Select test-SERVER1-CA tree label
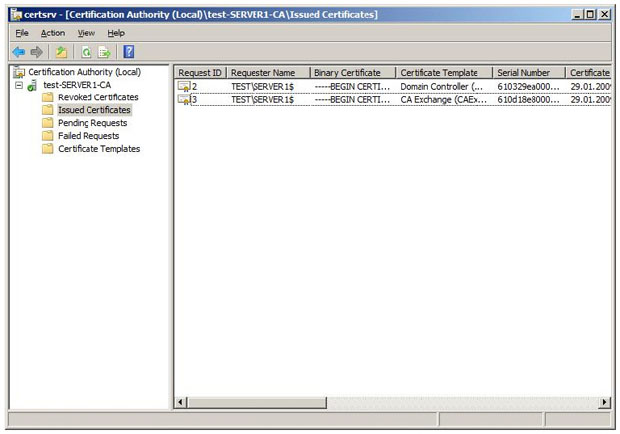This screenshot has height=434, width=620. [77, 85]
